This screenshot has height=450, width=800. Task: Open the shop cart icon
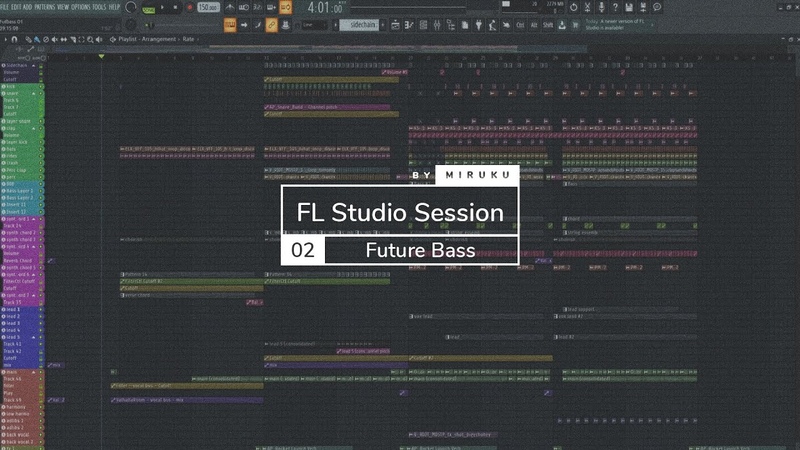575,25
